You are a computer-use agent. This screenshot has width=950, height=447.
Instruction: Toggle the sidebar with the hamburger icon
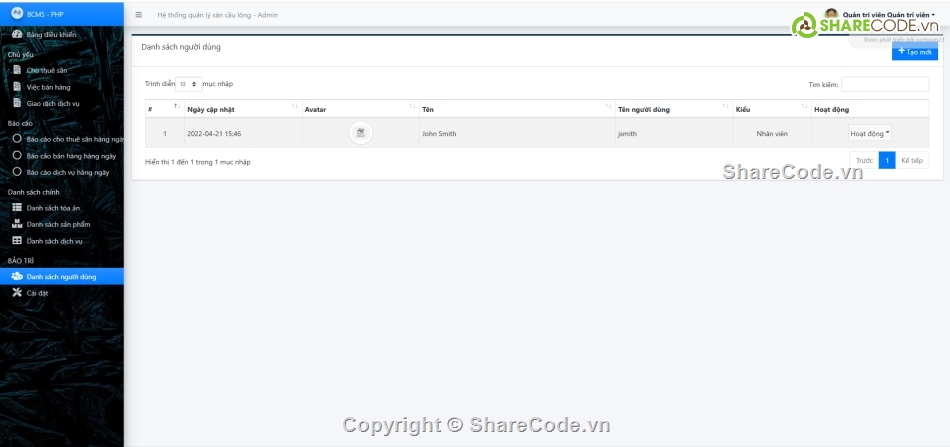coord(138,15)
